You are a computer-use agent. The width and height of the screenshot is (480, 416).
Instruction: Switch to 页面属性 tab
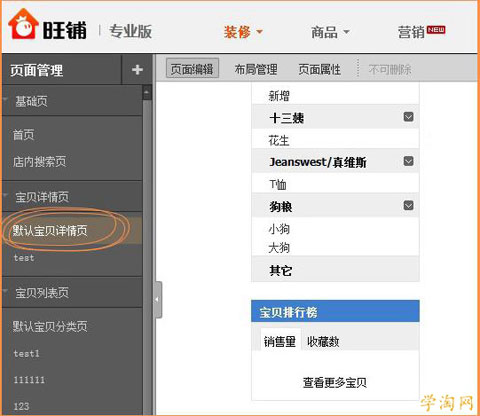pyautogui.click(x=319, y=69)
